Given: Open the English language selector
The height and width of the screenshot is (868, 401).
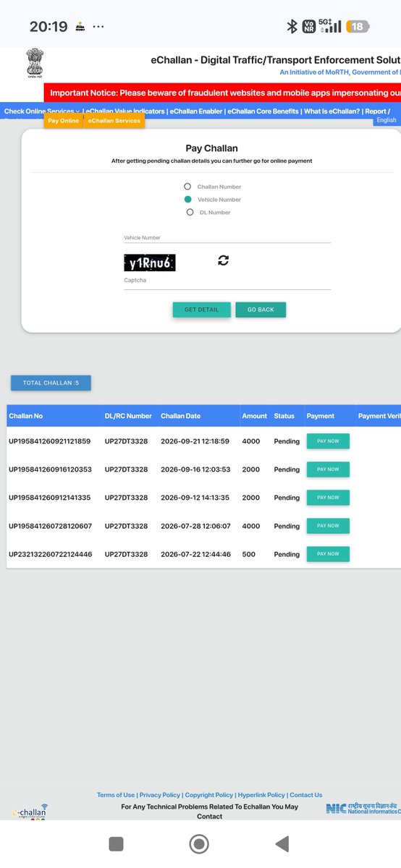Looking at the screenshot, I should pyautogui.click(x=387, y=120).
